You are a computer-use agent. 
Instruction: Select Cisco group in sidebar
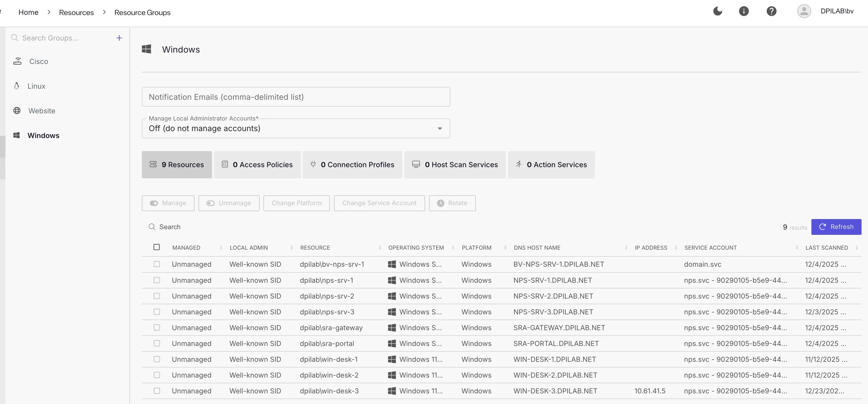click(x=38, y=61)
